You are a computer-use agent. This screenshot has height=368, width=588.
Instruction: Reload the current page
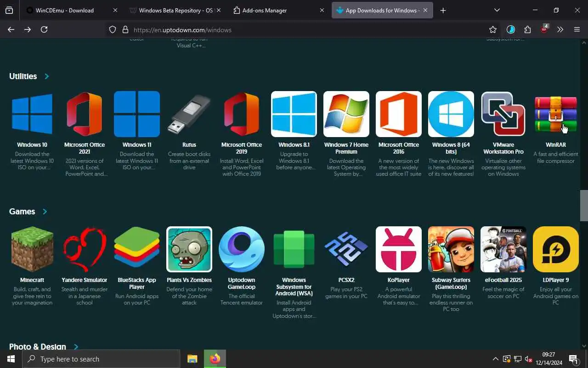pyautogui.click(x=44, y=29)
